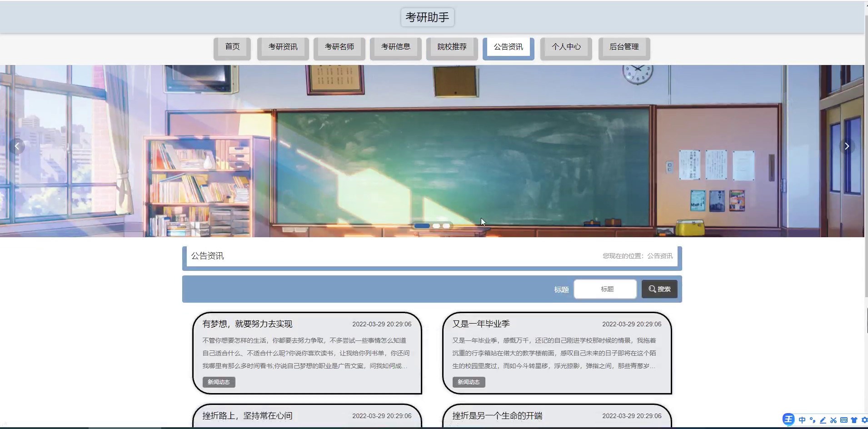This screenshot has width=868, height=429.
Task: Click 新闻动态 tag under 又是一年毕业季
Action: 469,382
